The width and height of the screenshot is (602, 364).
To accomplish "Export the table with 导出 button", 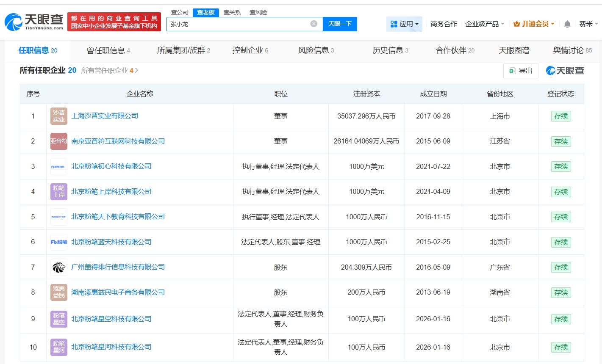I will 521,71.
